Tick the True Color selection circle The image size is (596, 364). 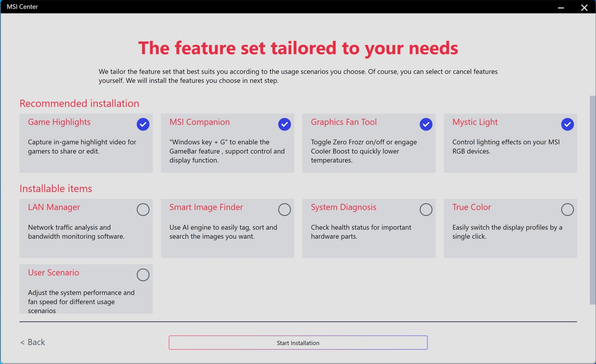568,209
